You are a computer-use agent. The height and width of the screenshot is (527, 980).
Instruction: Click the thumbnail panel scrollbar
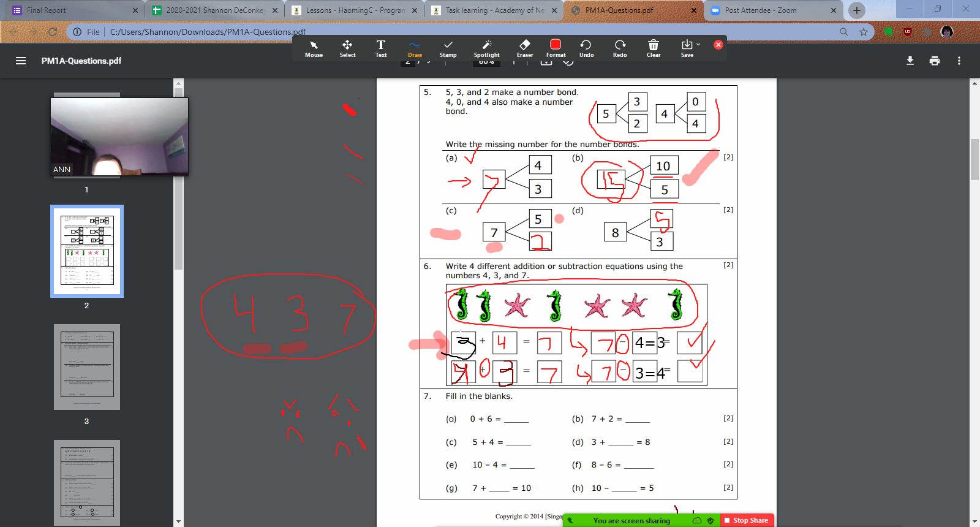pos(178,178)
